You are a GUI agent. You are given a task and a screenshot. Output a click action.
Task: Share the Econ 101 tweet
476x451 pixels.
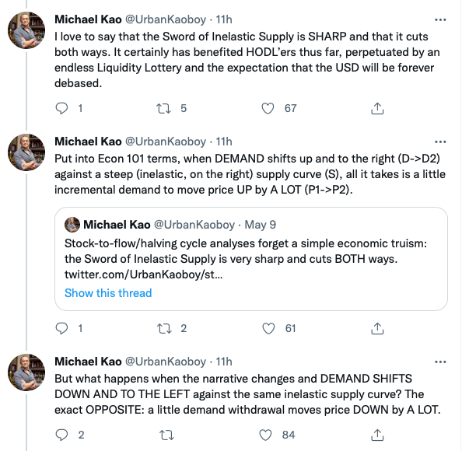tap(377, 328)
